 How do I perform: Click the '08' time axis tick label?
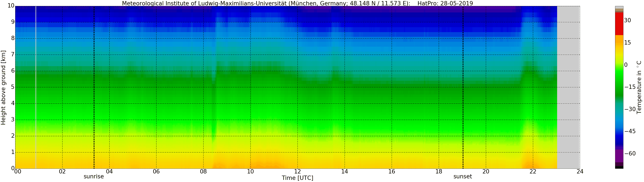tap(203, 172)
